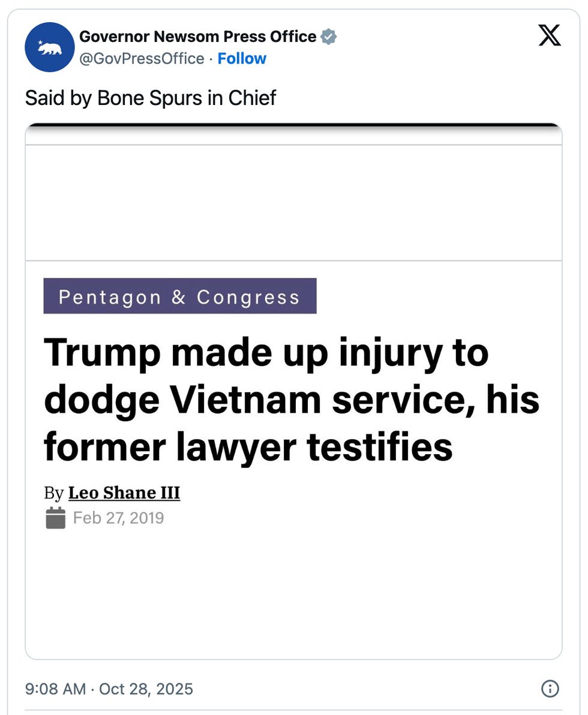The image size is (588, 715).
Task: Click the black bar atop the image
Action: pyautogui.click(x=293, y=125)
